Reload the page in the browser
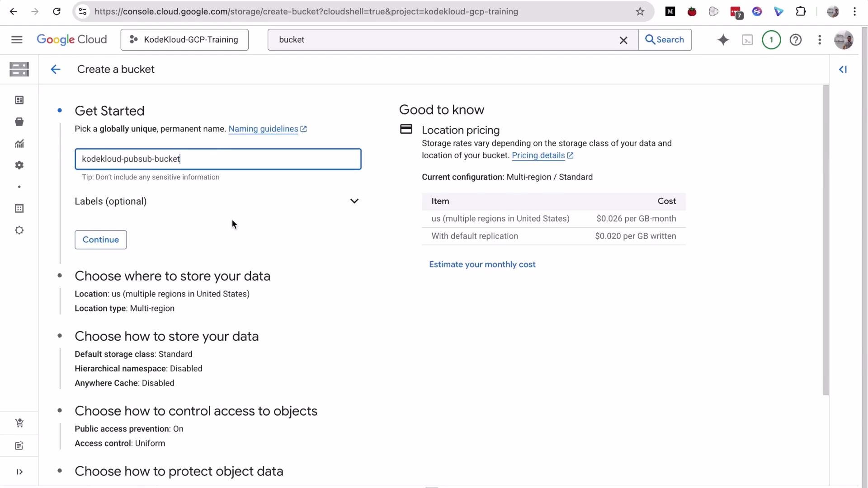The width and height of the screenshot is (868, 488). pyautogui.click(x=57, y=12)
